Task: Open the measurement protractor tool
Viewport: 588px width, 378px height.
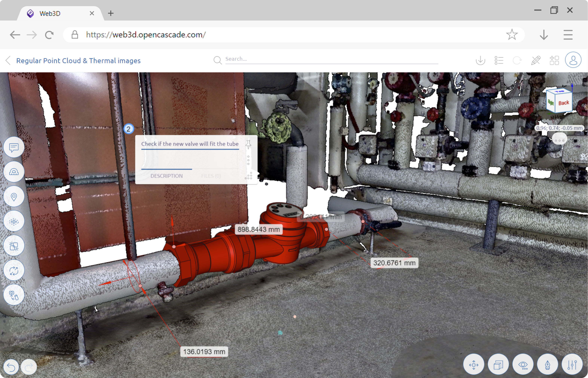Action: pos(14,172)
